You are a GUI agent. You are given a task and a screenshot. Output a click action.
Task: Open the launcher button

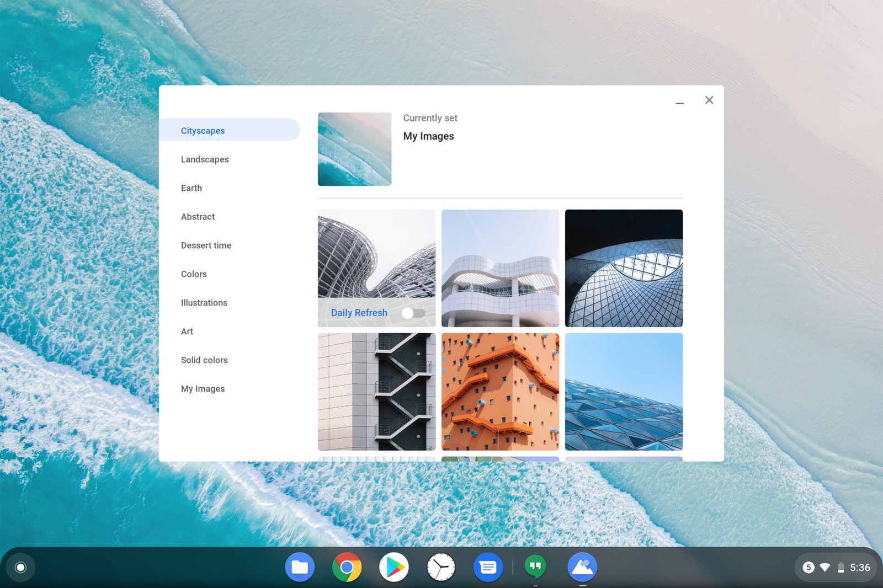point(20,567)
